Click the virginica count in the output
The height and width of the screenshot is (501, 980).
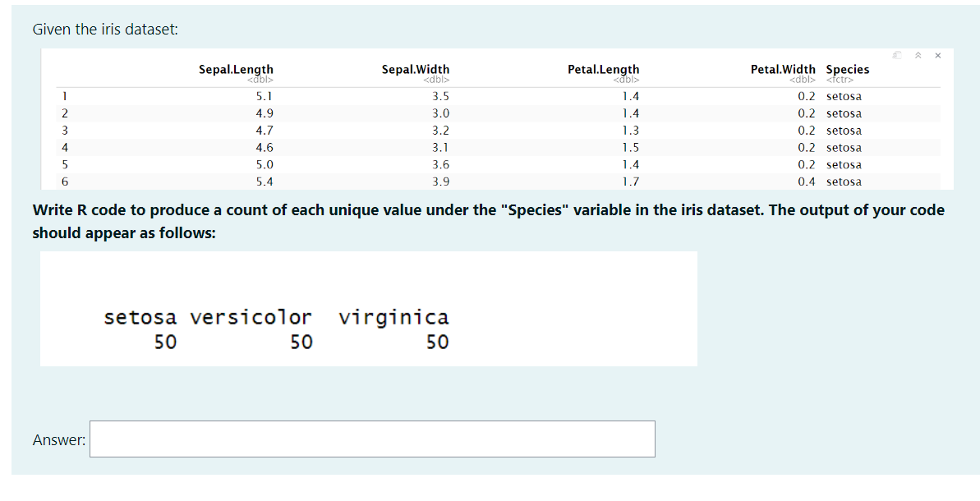[437, 342]
